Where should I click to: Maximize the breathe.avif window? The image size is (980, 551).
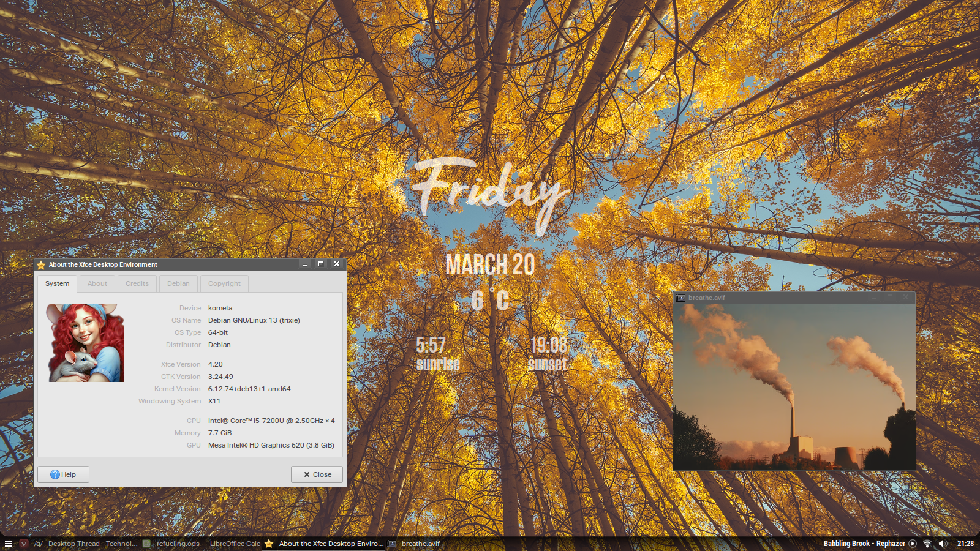pyautogui.click(x=890, y=298)
